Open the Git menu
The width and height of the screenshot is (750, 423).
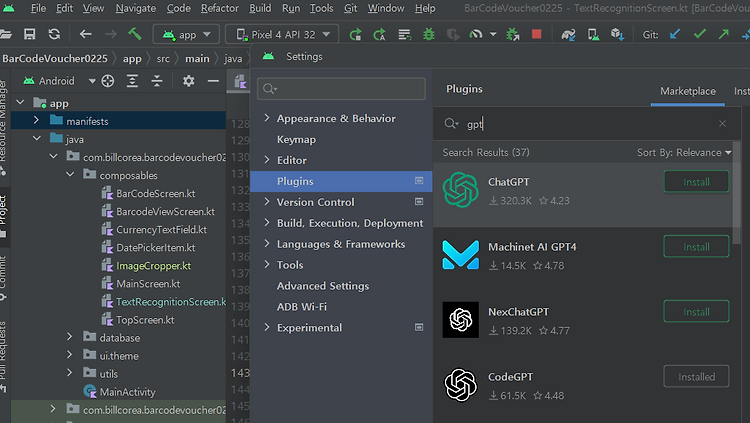351,8
